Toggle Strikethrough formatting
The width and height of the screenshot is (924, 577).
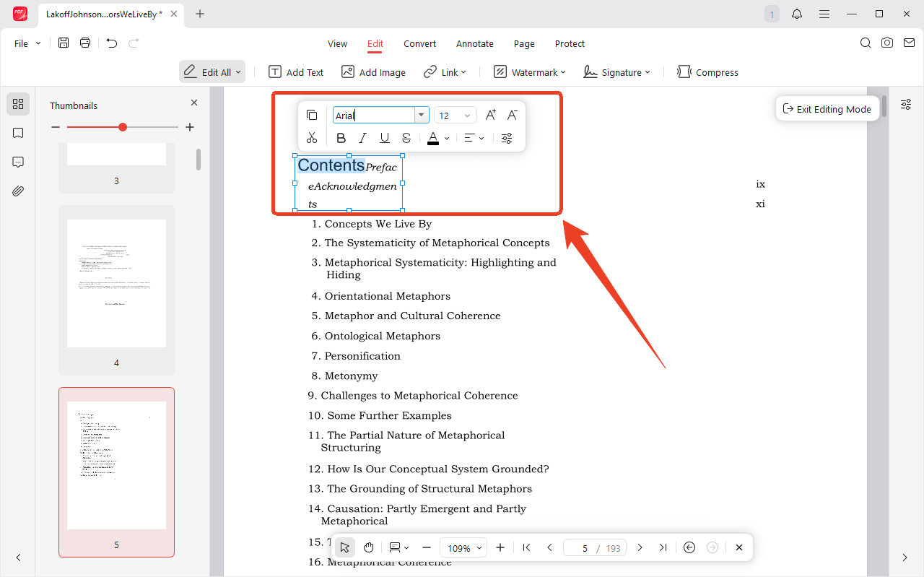click(x=406, y=138)
